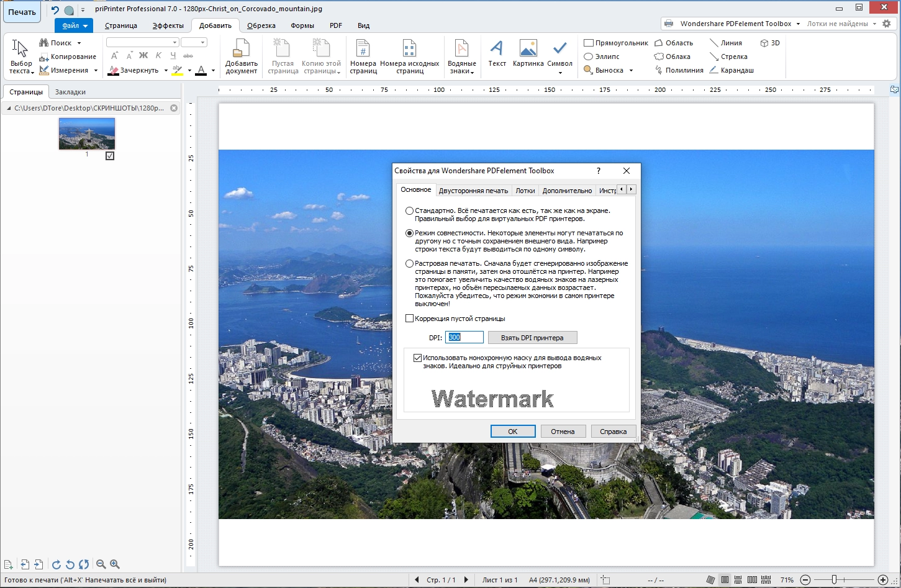
Task: Select Растровая печать radio option
Action: pyautogui.click(x=409, y=264)
